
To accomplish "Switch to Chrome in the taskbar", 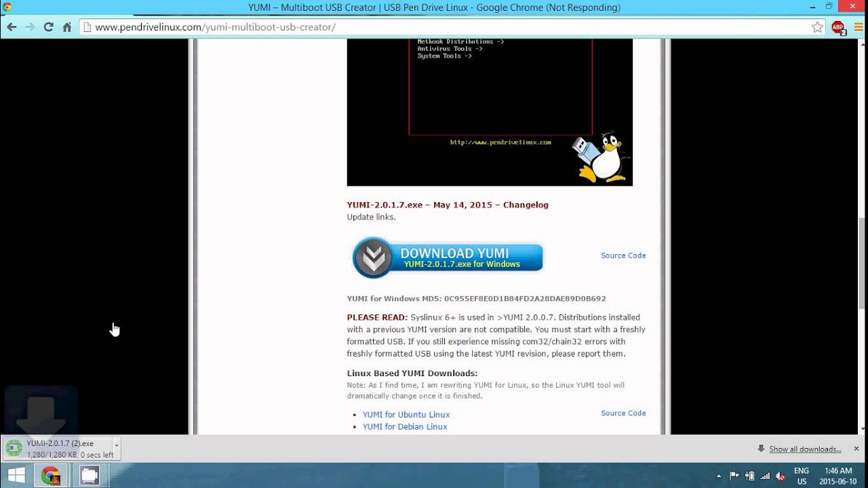I will [x=51, y=475].
